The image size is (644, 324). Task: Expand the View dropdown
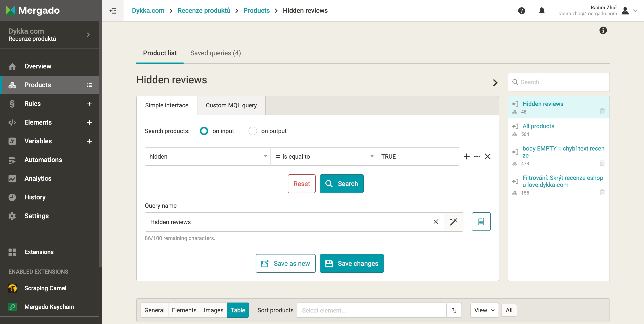484,310
